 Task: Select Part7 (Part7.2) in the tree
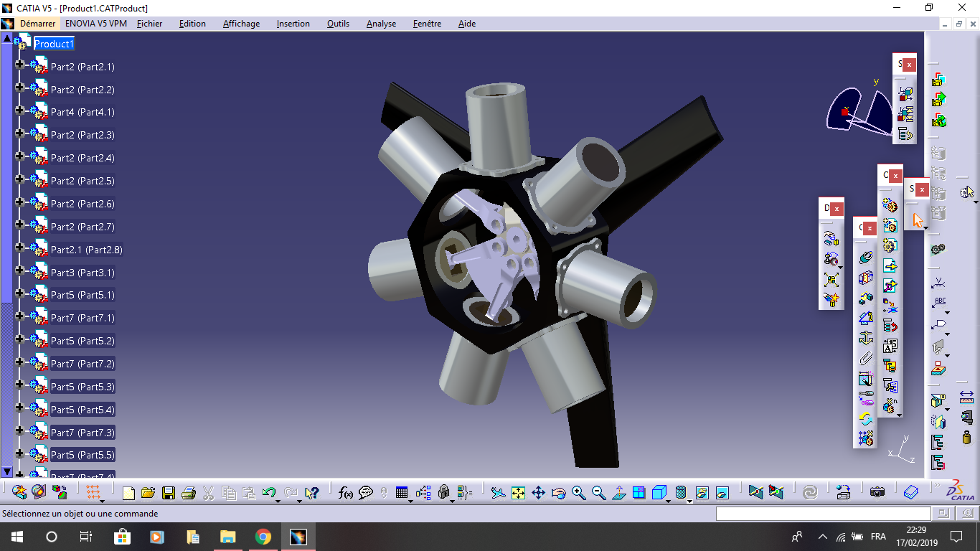tap(83, 364)
